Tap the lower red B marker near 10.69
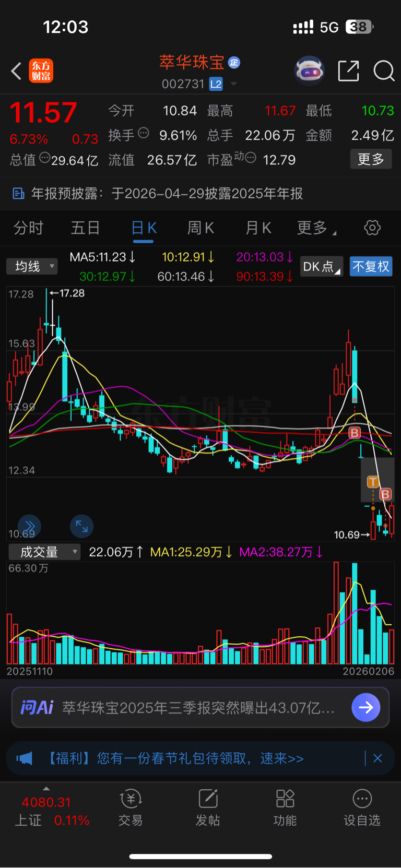 385,494
